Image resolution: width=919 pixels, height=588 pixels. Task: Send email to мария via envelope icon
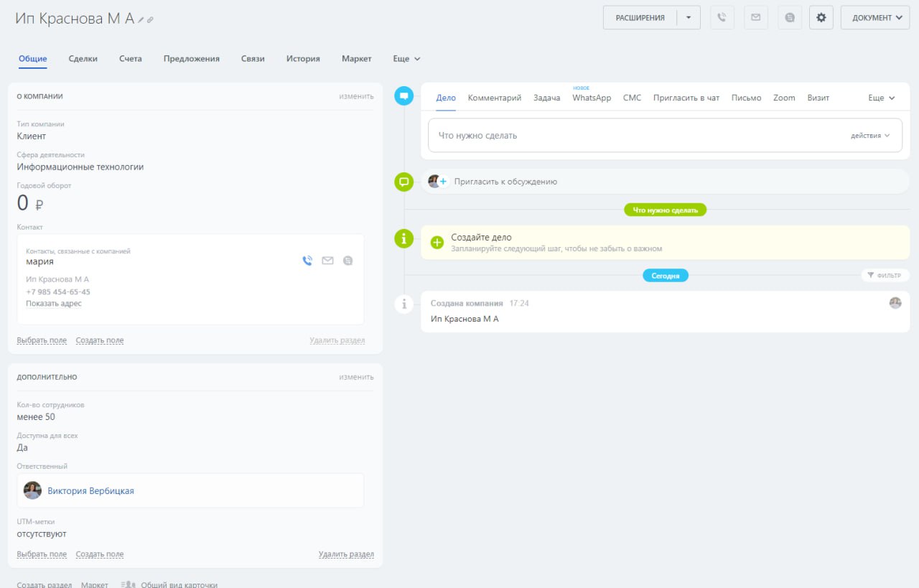click(327, 261)
